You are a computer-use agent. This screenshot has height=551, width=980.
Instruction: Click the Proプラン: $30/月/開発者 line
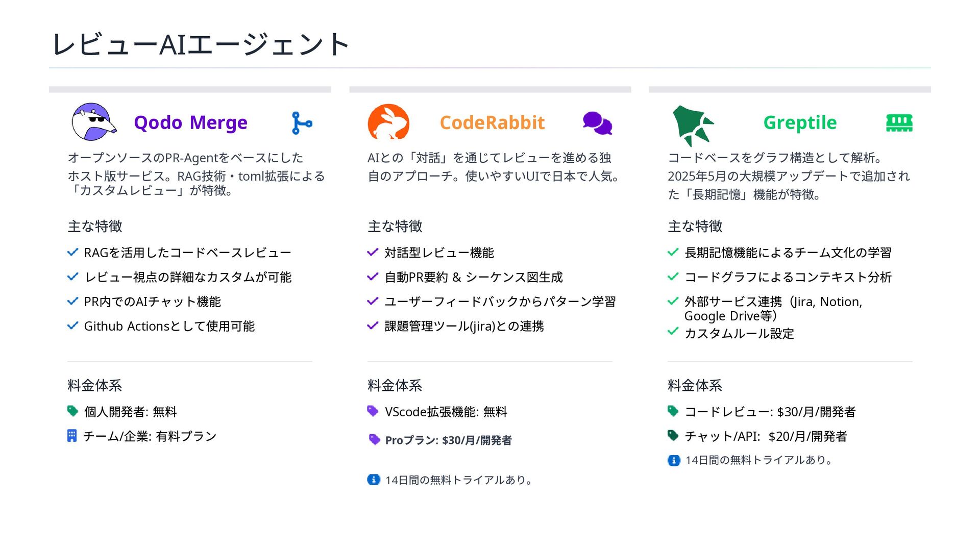coord(448,440)
